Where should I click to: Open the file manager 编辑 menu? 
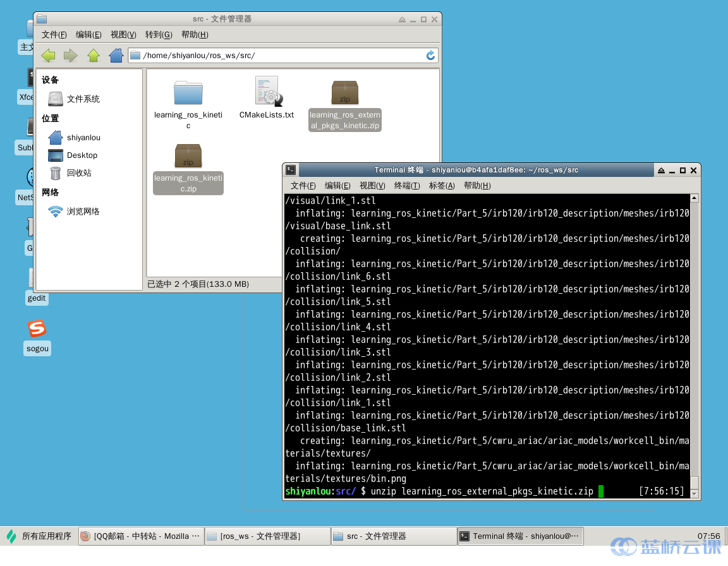click(x=88, y=35)
